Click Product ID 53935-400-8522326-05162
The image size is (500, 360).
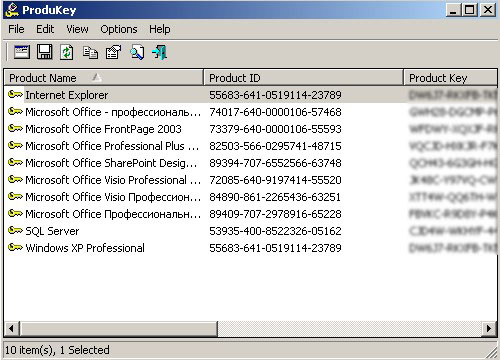(x=275, y=231)
